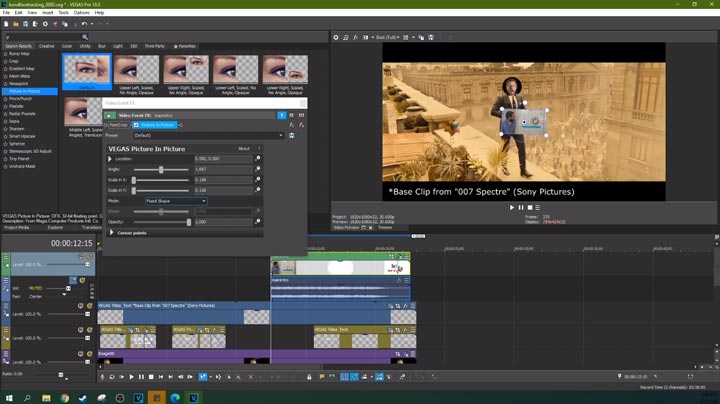Open Chrome from Windows taskbar

pos(65,398)
